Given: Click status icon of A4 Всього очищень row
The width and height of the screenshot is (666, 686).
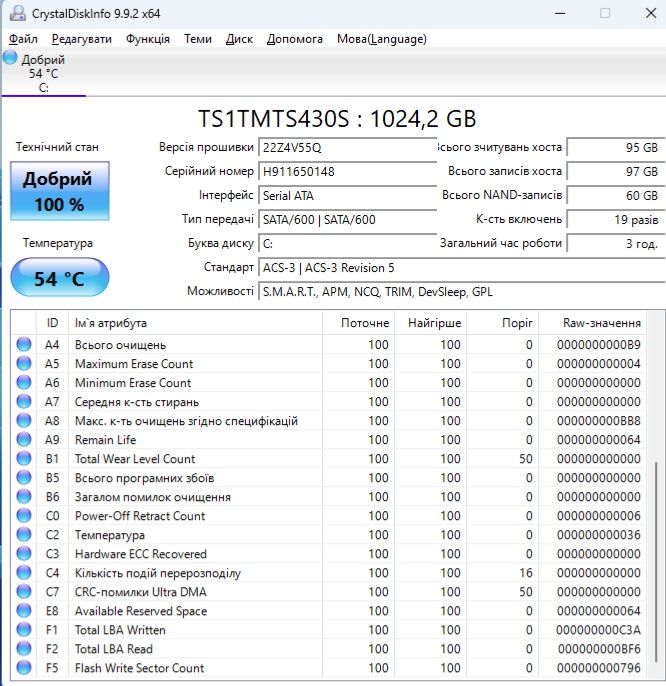Looking at the screenshot, I should pos(24,344).
